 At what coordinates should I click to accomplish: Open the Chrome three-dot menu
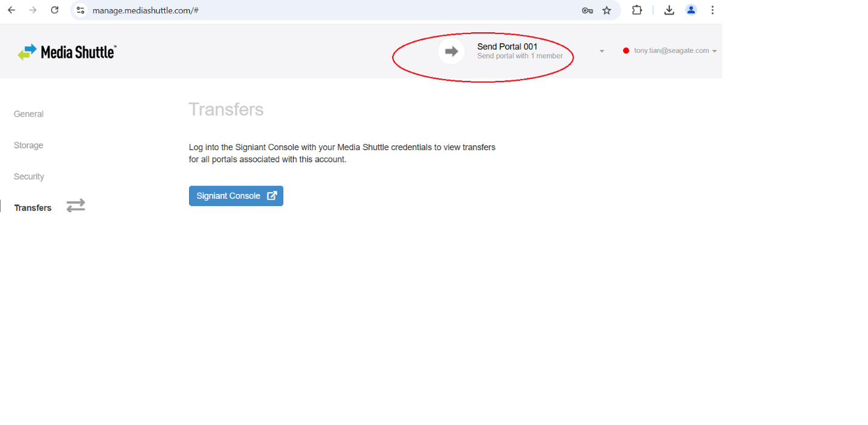712,10
